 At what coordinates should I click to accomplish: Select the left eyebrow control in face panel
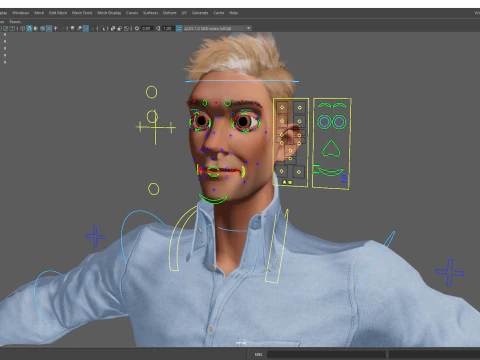324,106
